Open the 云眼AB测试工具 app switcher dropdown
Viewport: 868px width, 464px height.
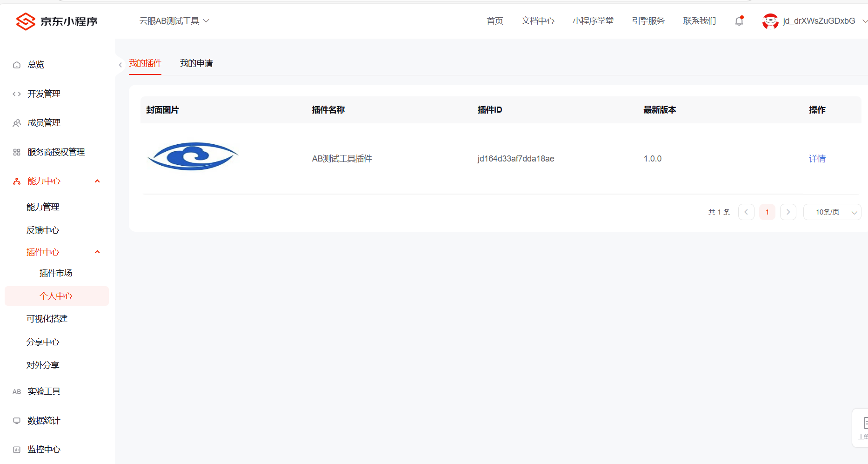174,21
